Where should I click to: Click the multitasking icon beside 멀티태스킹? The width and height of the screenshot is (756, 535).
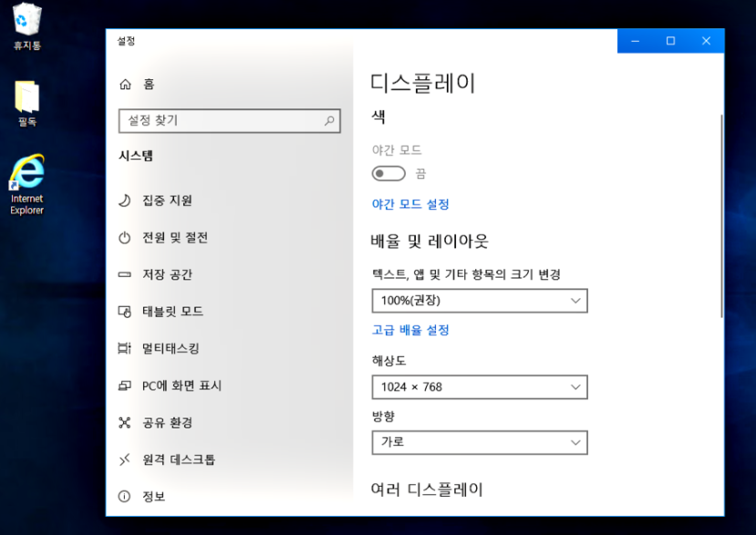tap(124, 348)
